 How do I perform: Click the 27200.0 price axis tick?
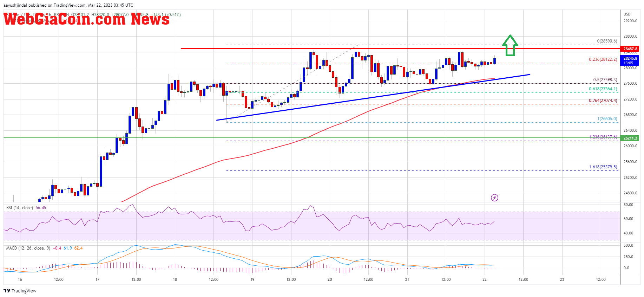(x=630, y=99)
